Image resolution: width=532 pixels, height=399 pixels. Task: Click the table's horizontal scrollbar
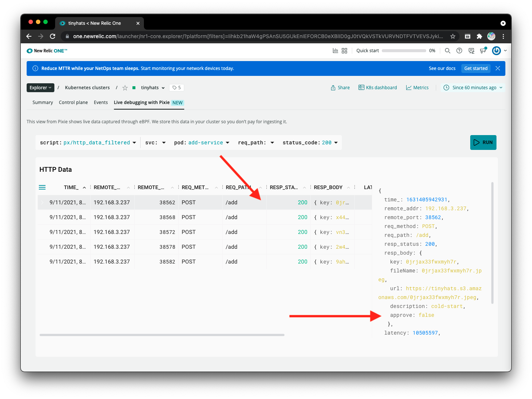[162, 335]
